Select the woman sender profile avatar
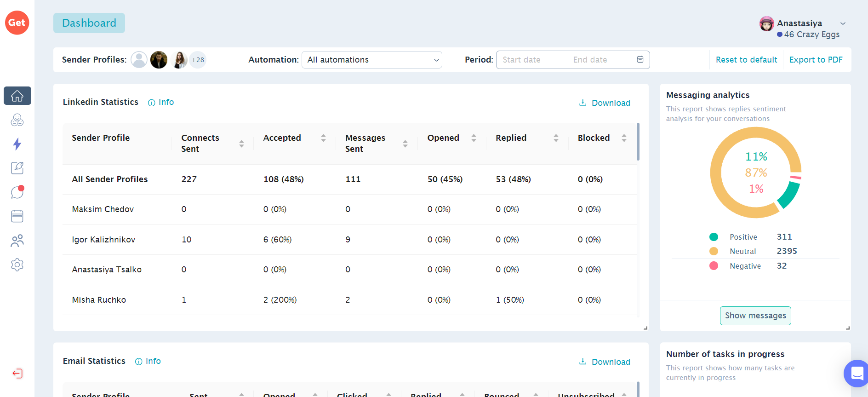The width and height of the screenshot is (868, 397). 179,60
